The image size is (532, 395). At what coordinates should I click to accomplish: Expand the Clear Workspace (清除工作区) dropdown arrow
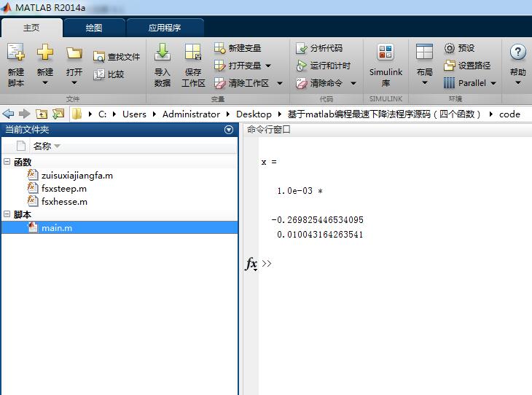(280, 83)
